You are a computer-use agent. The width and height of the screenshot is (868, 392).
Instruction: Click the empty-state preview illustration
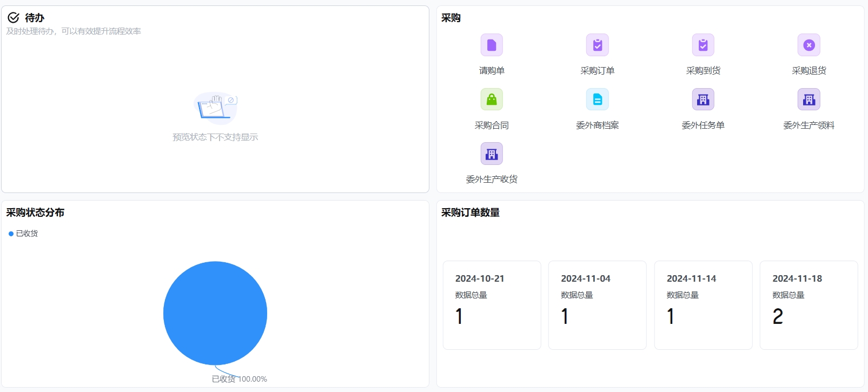(x=215, y=108)
